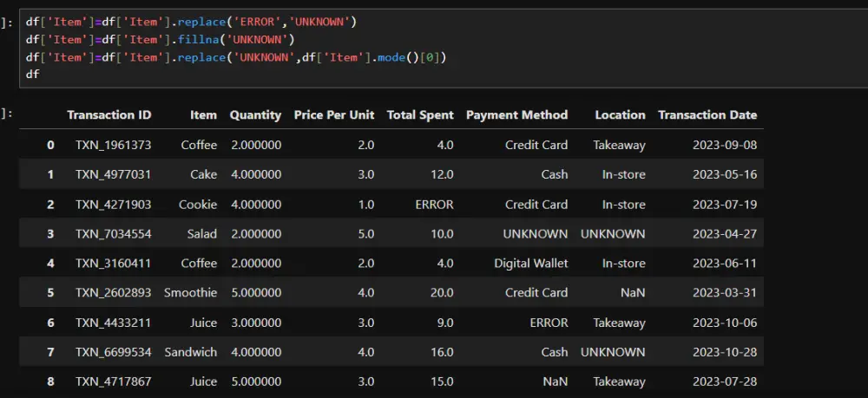Click UNKNOWN location in row 7
The height and width of the screenshot is (398, 868).
coord(613,352)
